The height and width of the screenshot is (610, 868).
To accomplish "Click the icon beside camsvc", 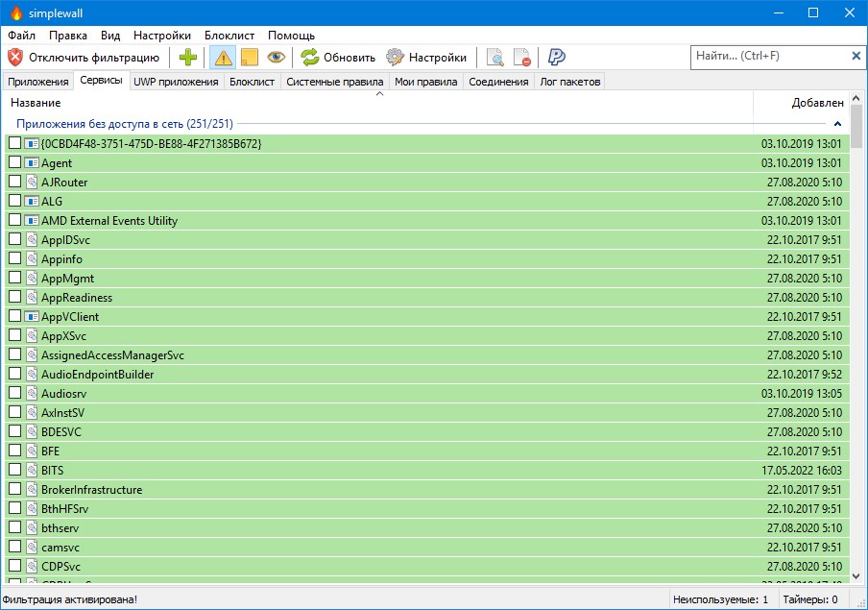I will tap(32, 547).
